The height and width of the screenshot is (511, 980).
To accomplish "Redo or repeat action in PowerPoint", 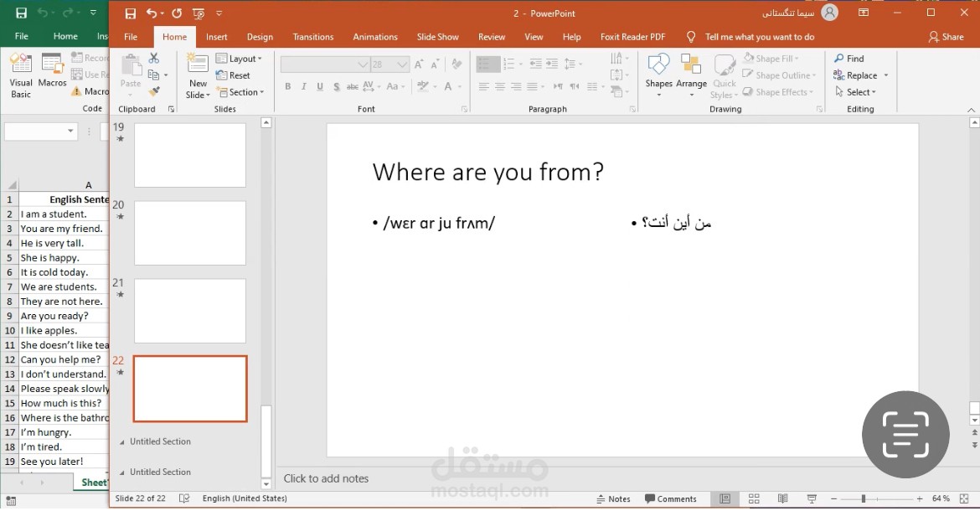I will coord(177,13).
